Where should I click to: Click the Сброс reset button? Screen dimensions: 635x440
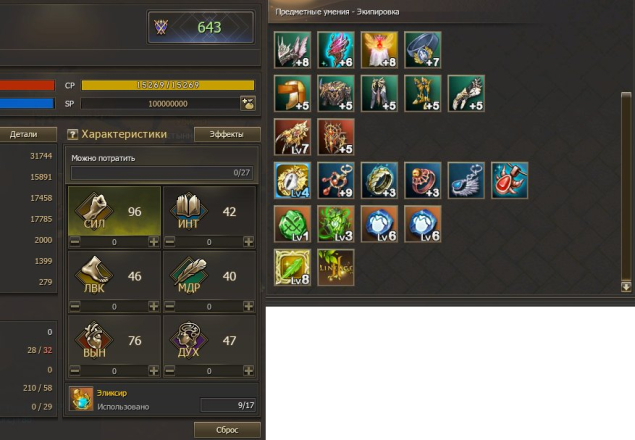(227, 430)
